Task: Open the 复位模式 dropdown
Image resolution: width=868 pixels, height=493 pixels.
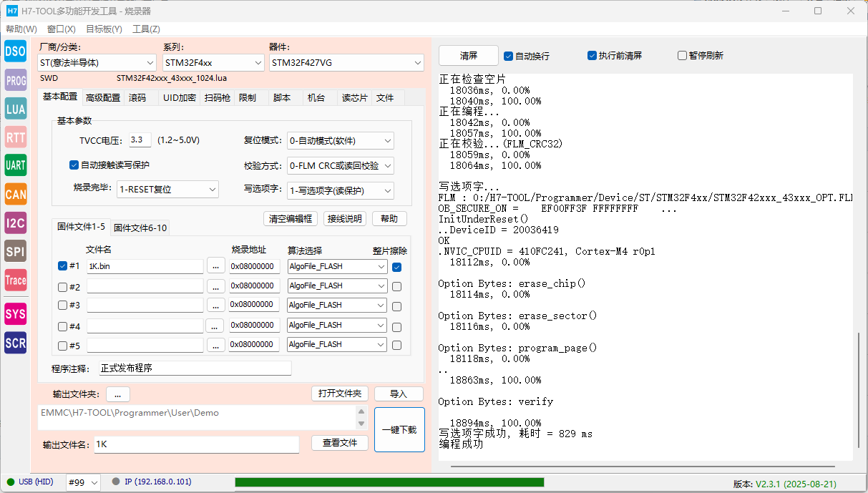Action: click(x=340, y=141)
